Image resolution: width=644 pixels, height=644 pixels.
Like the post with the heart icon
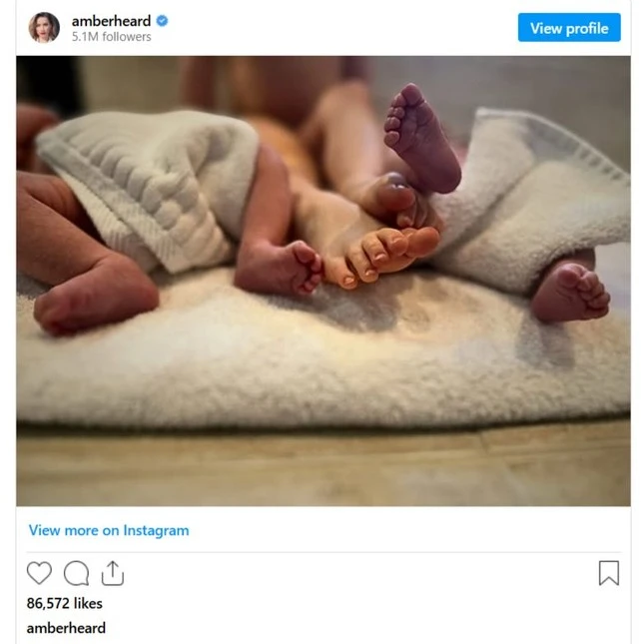point(39,572)
